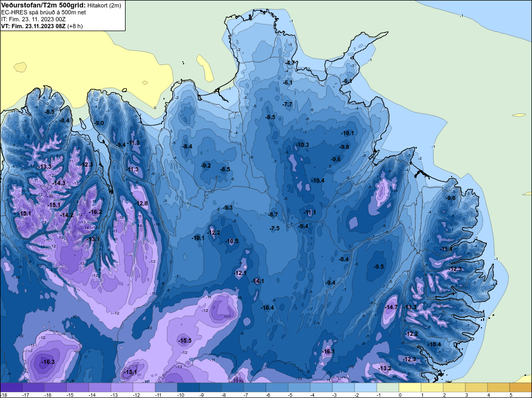532x398 pixels.
Task: Click the -9.0 temperature label
Action: [99, 123]
